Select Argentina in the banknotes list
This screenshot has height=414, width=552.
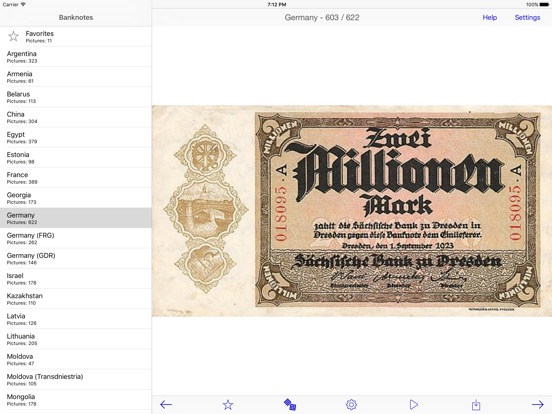coord(76,57)
